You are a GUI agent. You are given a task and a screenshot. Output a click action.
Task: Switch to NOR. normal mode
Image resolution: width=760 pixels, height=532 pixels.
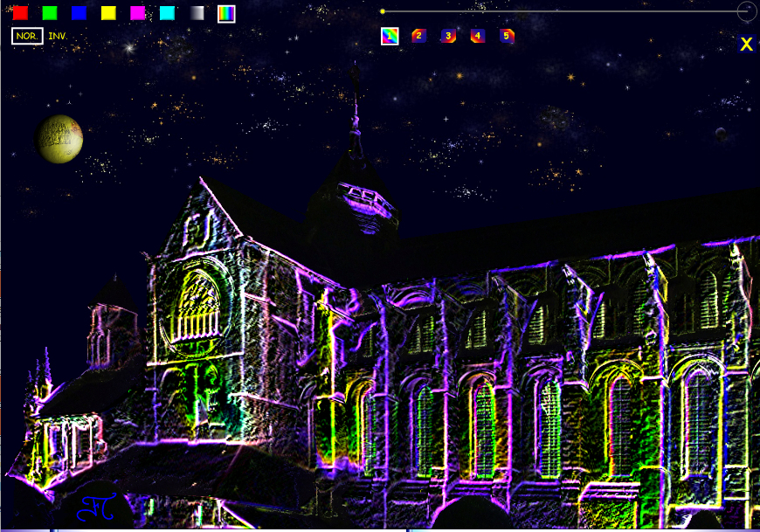coord(27,36)
